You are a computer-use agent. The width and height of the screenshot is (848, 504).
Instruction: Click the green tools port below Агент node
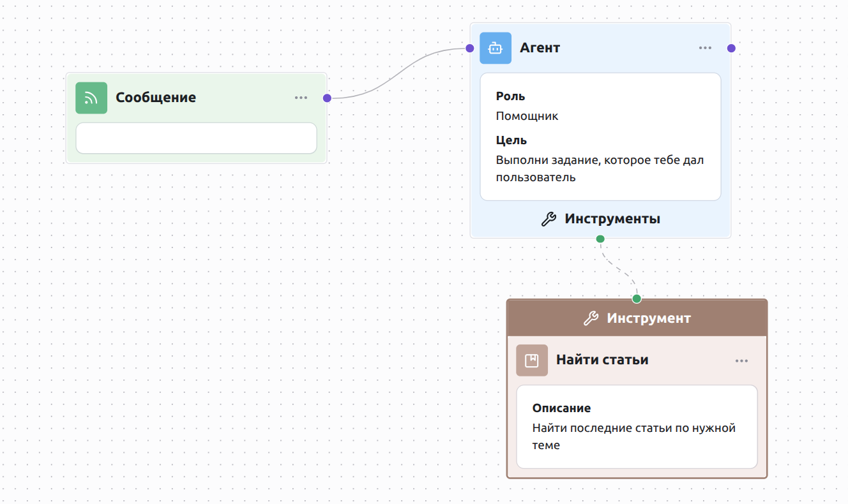[600, 239]
